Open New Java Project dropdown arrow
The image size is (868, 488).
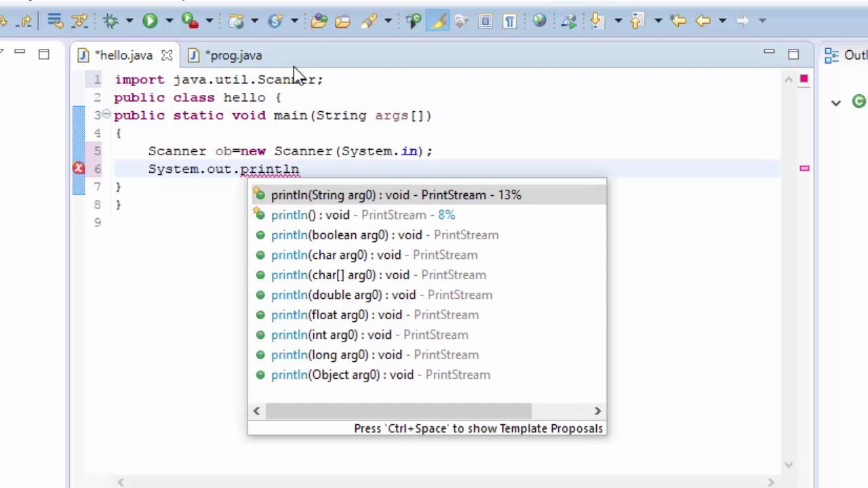[x=254, y=21]
